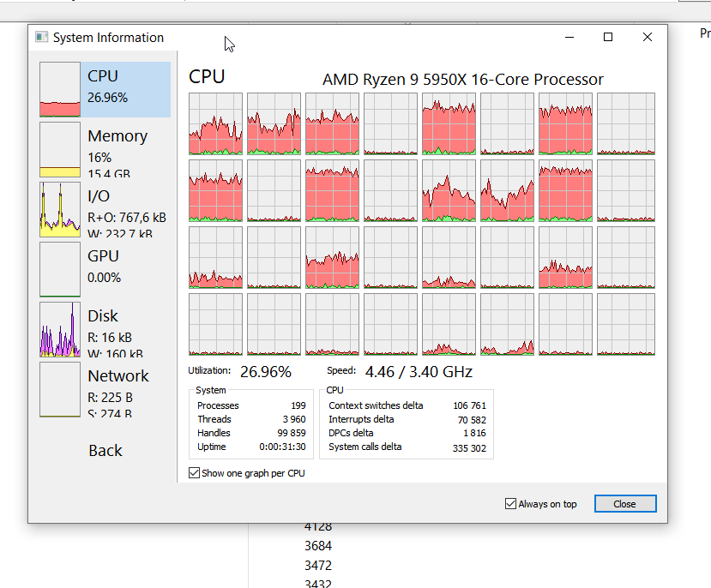
Task: Click the DPCs delta value 1 816
Action: 474,433
